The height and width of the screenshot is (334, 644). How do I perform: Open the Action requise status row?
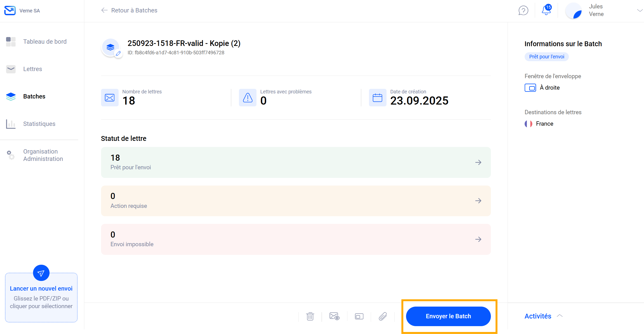coord(296,201)
